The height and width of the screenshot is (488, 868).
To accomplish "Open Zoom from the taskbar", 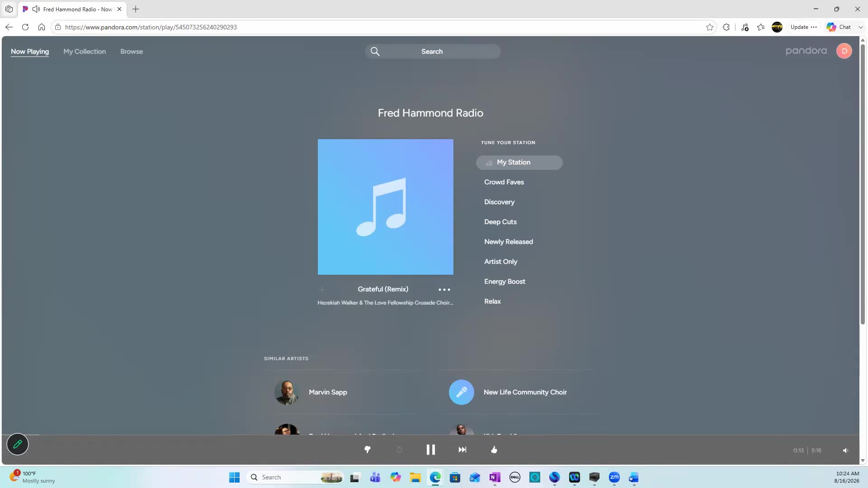I will click(614, 477).
